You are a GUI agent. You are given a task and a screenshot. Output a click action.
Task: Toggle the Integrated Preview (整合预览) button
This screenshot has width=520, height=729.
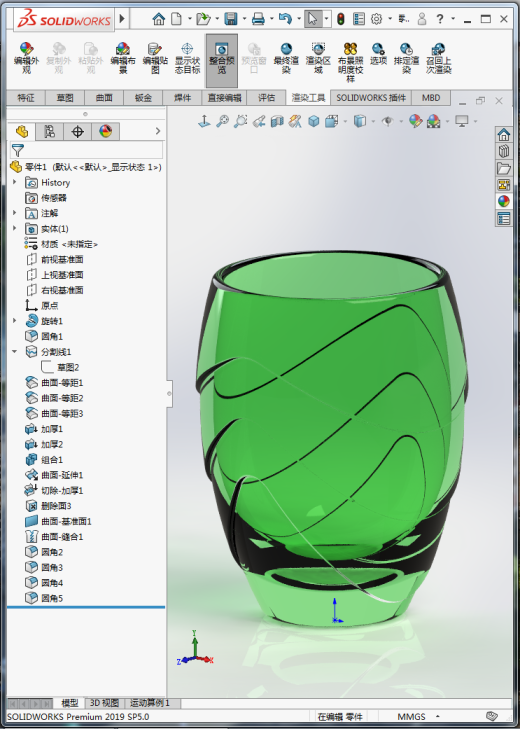click(222, 60)
